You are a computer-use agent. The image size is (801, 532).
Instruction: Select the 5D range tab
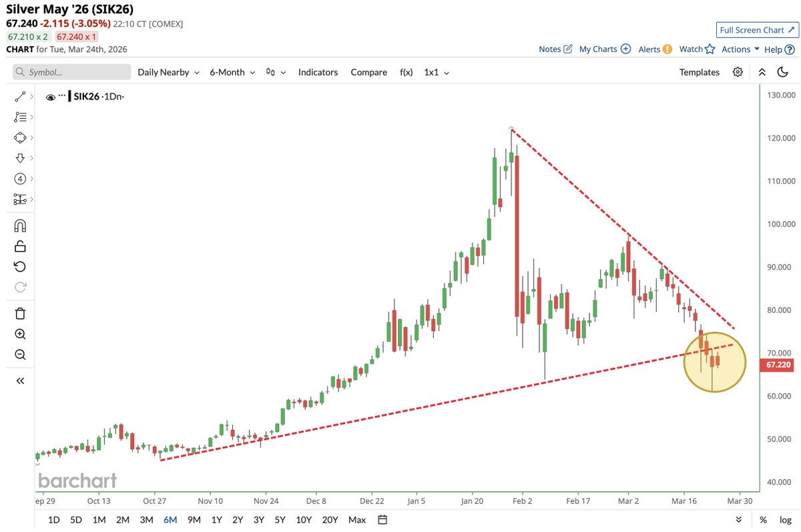click(x=76, y=520)
